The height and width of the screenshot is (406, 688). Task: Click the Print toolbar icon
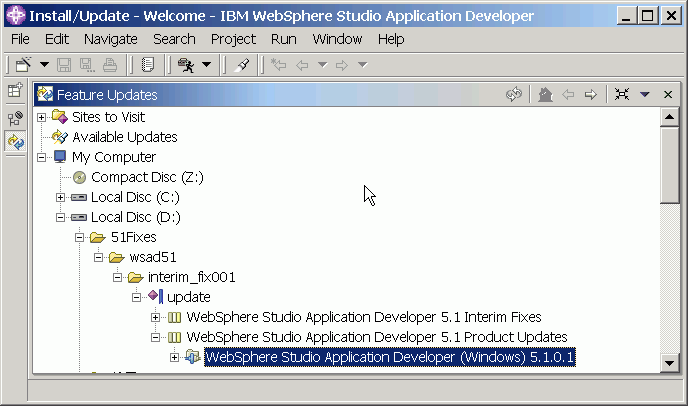coord(110,65)
